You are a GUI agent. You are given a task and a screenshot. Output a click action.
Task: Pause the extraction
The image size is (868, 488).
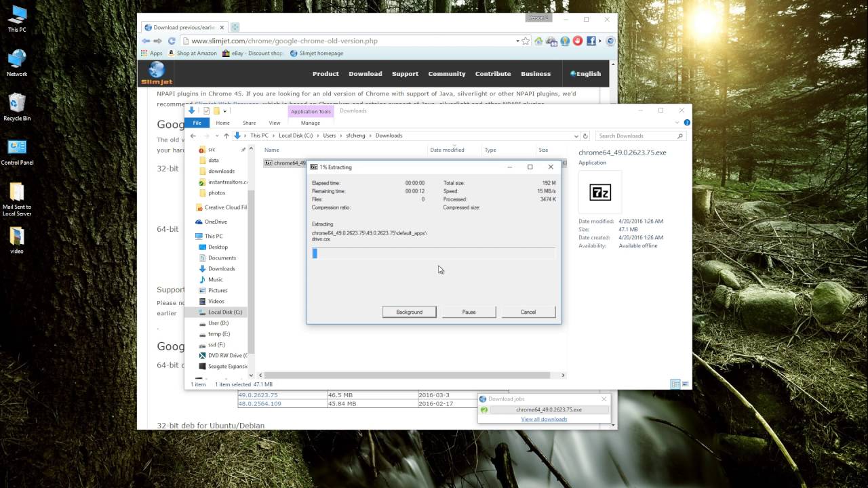(469, 312)
